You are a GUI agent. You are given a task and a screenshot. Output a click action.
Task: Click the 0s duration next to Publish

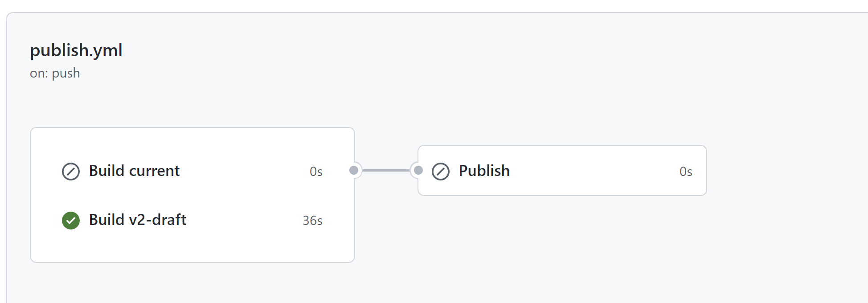coord(685,172)
